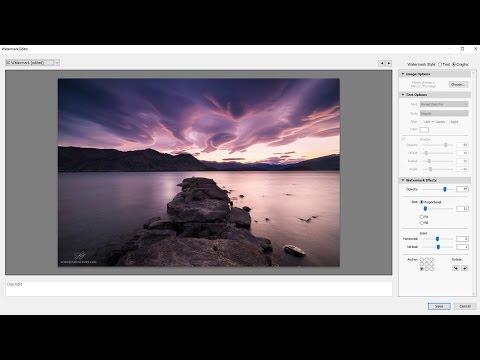This screenshot has width=480, height=360.
Task: Maximize the Watermark Editor window
Action: coord(462,49)
